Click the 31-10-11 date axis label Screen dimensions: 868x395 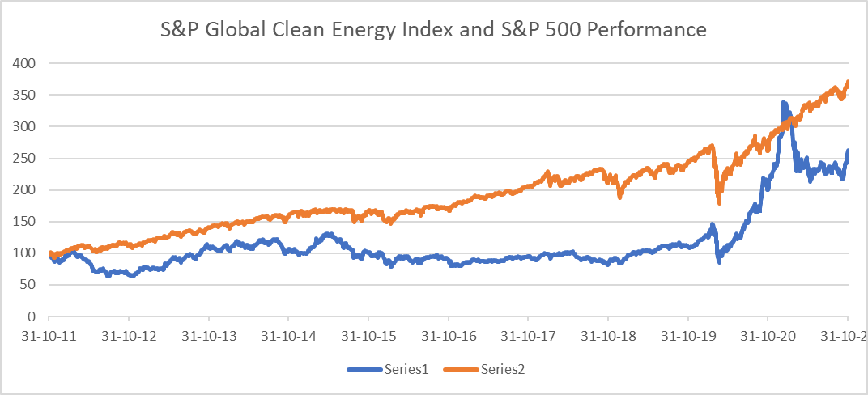[49, 335]
